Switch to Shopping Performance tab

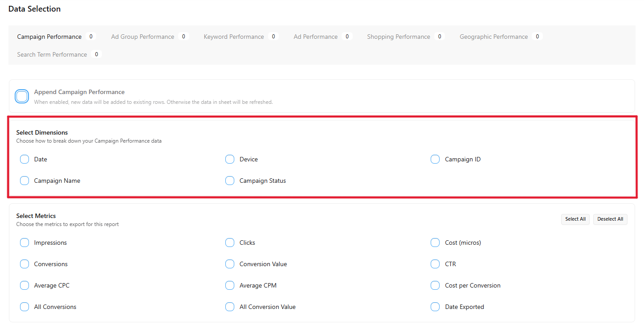pos(406,37)
